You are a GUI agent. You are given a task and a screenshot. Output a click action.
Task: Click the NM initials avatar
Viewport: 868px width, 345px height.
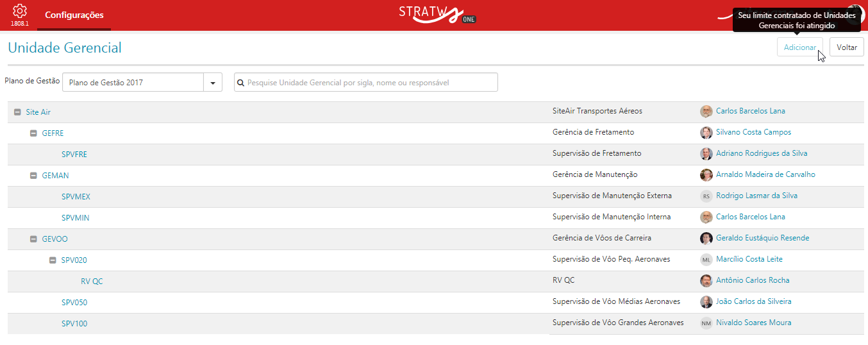click(x=706, y=323)
